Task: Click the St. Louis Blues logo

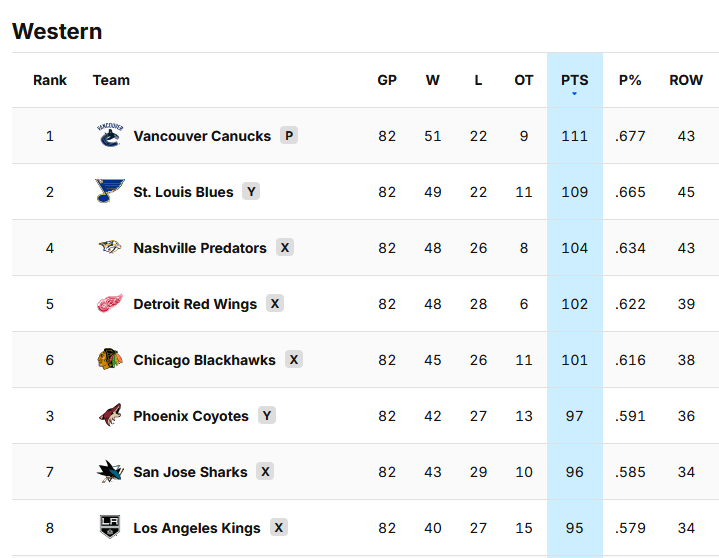Action: (110, 192)
